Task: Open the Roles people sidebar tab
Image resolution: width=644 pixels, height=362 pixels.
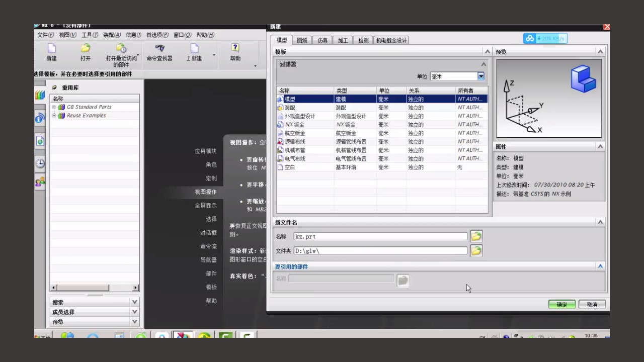Action: (x=40, y=182)
